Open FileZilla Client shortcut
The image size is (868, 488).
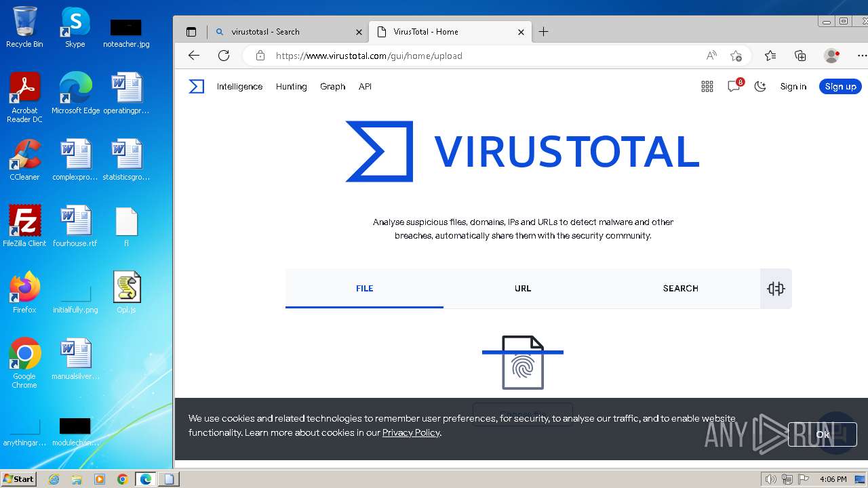tap(24, 226)
